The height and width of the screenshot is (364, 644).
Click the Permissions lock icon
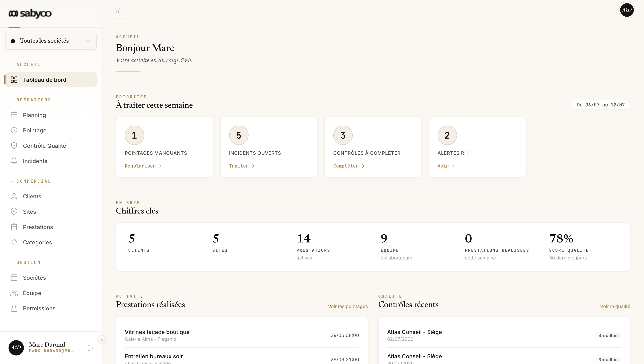pyautogui.click(x=14, y=308)
